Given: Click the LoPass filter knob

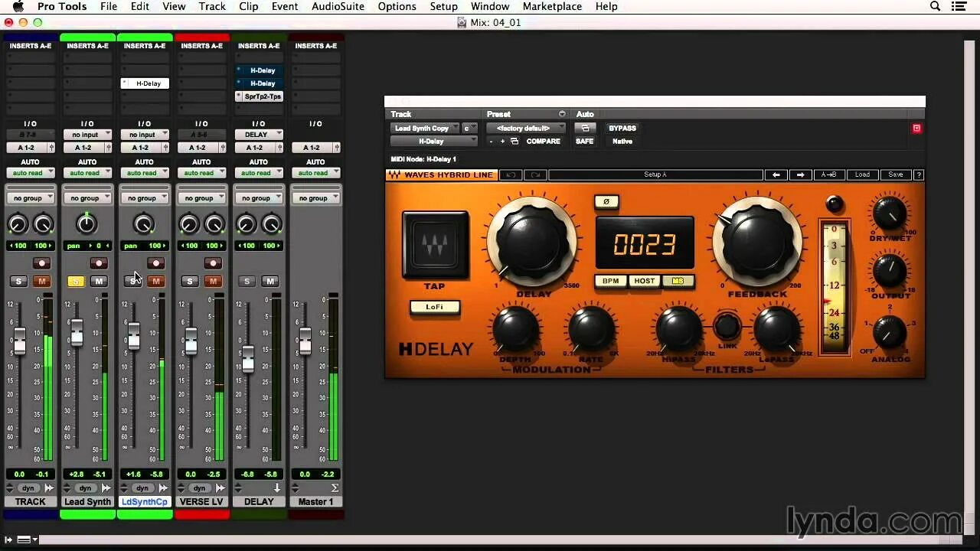Looking at the screenshot, I should point(776,328).
